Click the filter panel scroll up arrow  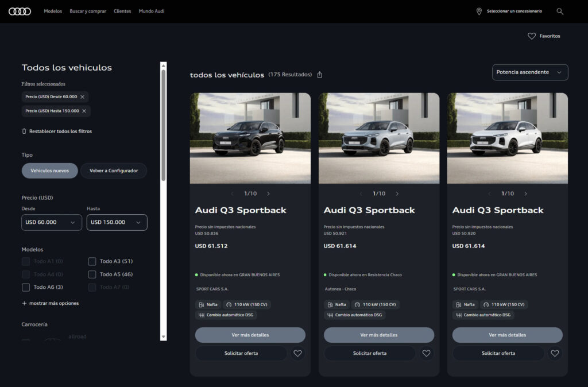(163, 65)
